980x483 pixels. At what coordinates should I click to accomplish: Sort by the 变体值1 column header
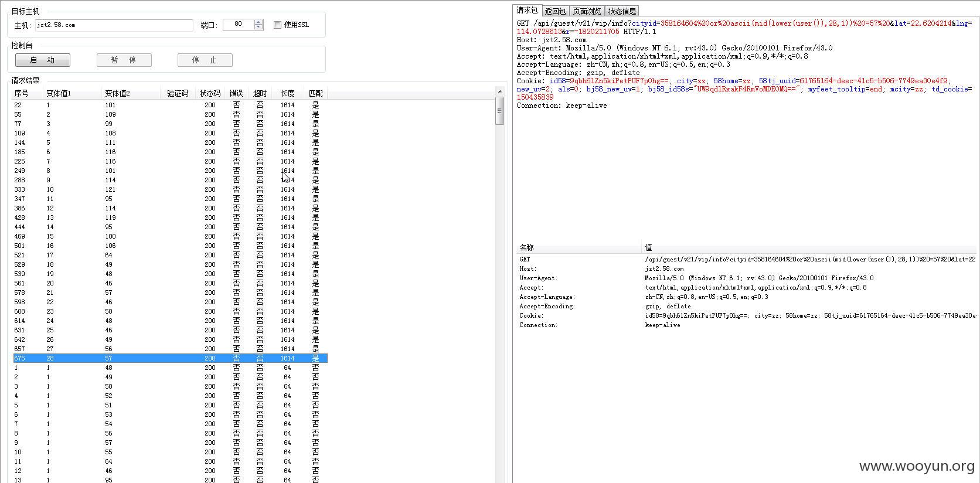coord(73,93)
